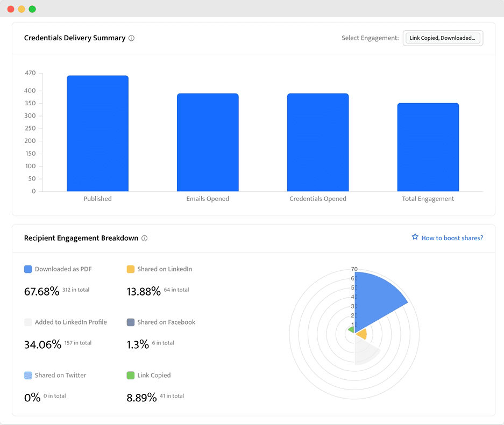This screenshot has height=425, width=504.
Task: Click info icon beside Credentials Delivery Summary
Action: 131,38
